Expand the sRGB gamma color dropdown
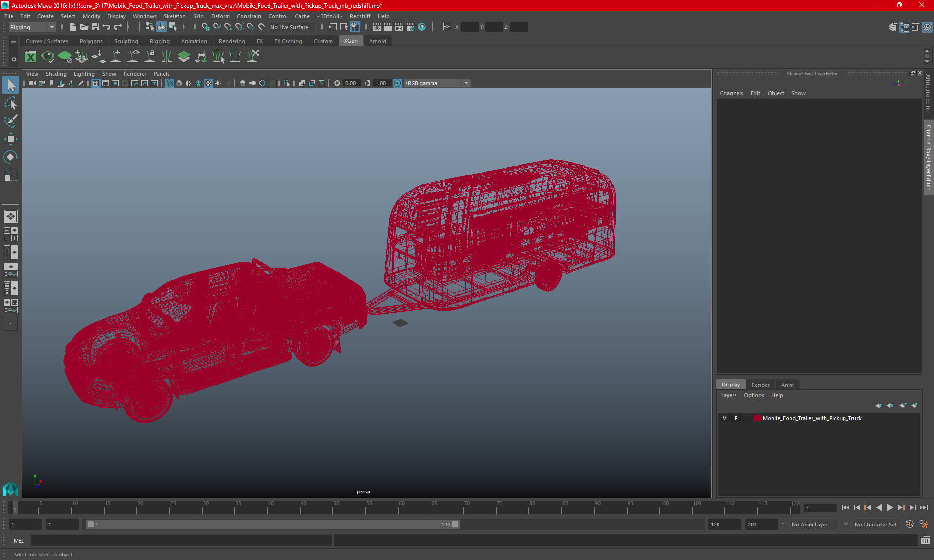The image size is (934, 560). [x=466, y=83]
